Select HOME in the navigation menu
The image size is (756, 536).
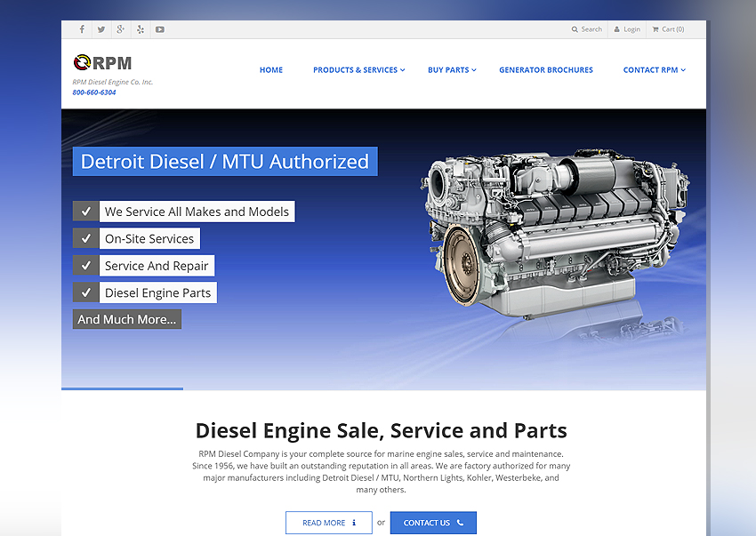tap(271, 69)
